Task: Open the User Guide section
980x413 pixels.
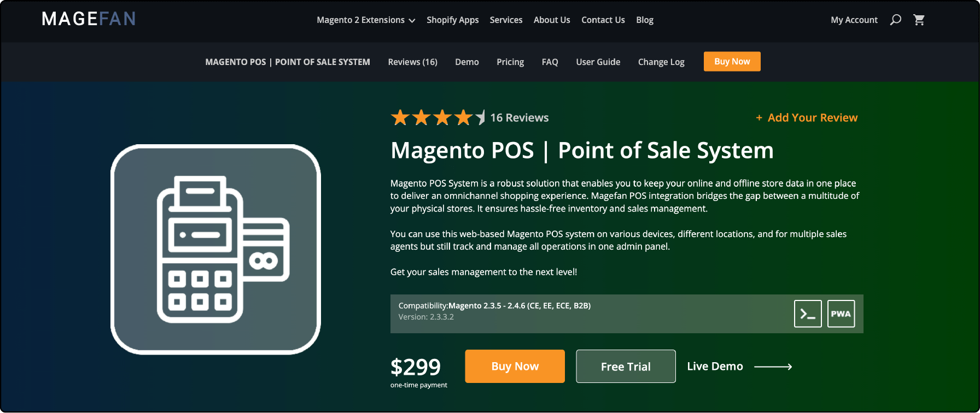Action: (598, 62)
